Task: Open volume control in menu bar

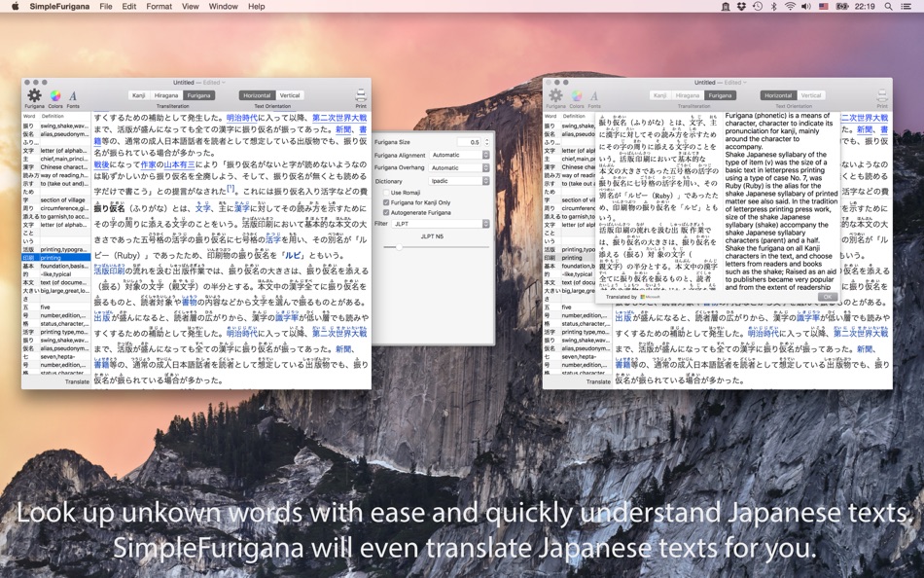Action: [806, 7]
